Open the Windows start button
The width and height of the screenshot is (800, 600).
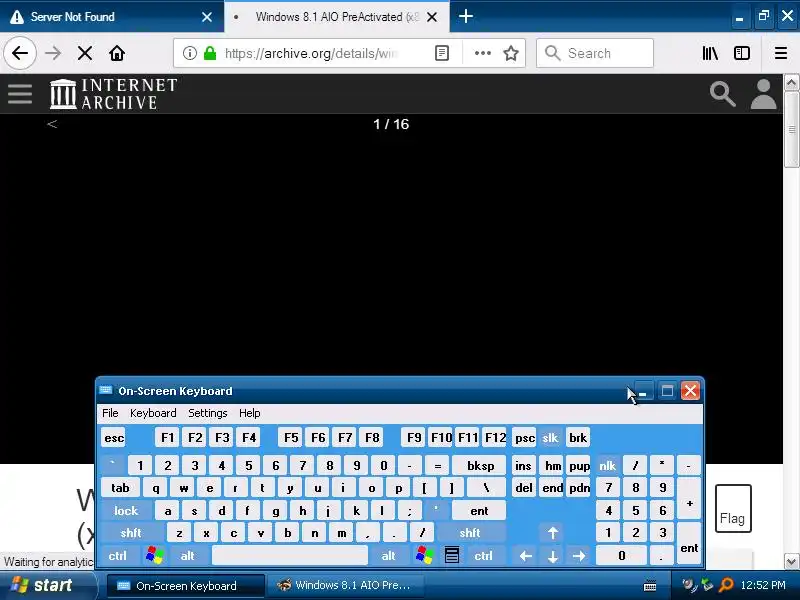coord(47,585)
